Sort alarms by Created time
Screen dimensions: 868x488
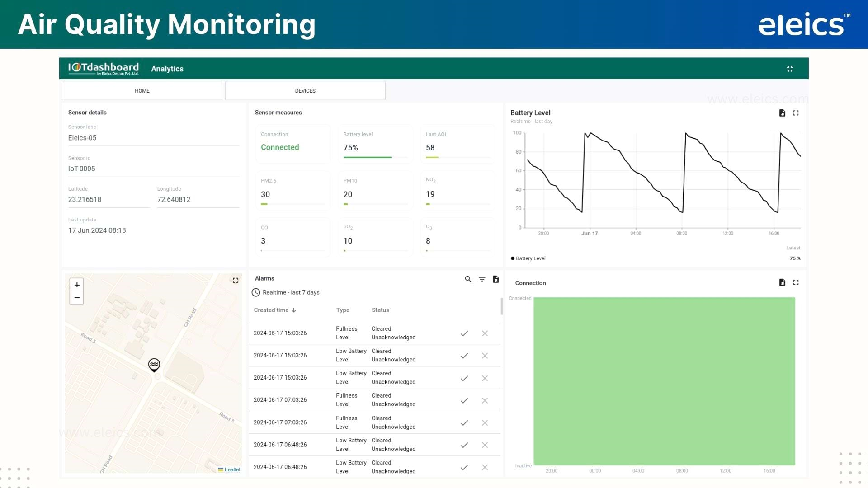275,310
